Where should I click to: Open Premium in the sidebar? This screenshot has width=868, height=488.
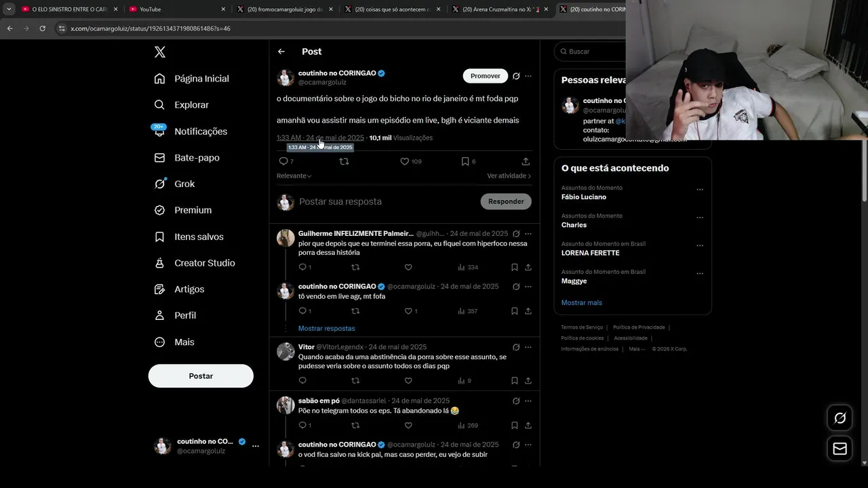tap(183, 210)
